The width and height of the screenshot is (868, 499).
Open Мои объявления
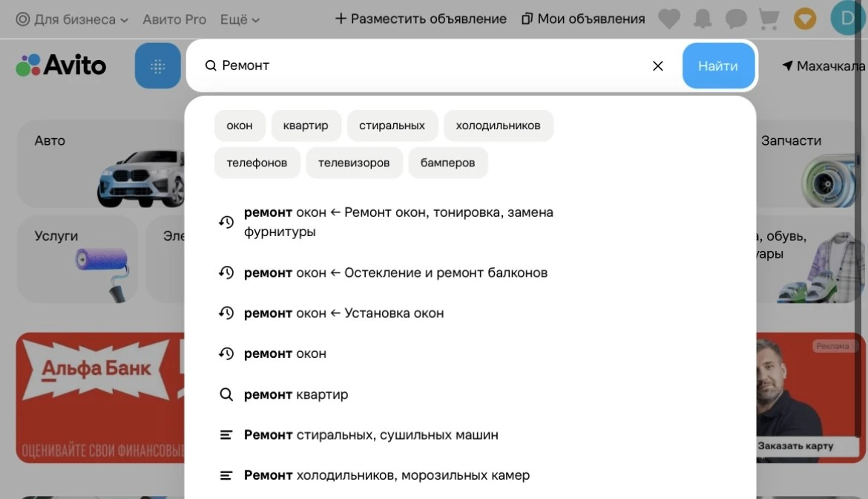click(583, 19)
